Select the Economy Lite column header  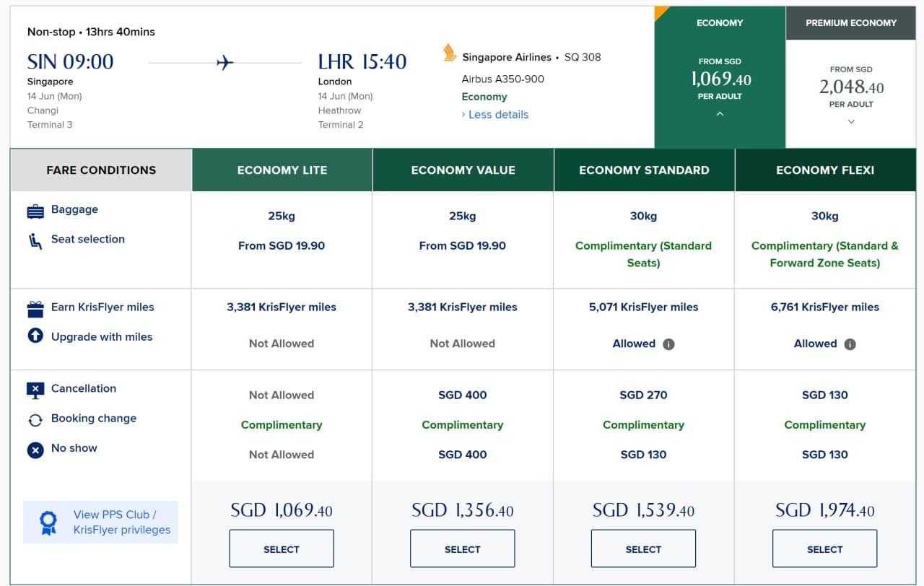click(282, 170)
